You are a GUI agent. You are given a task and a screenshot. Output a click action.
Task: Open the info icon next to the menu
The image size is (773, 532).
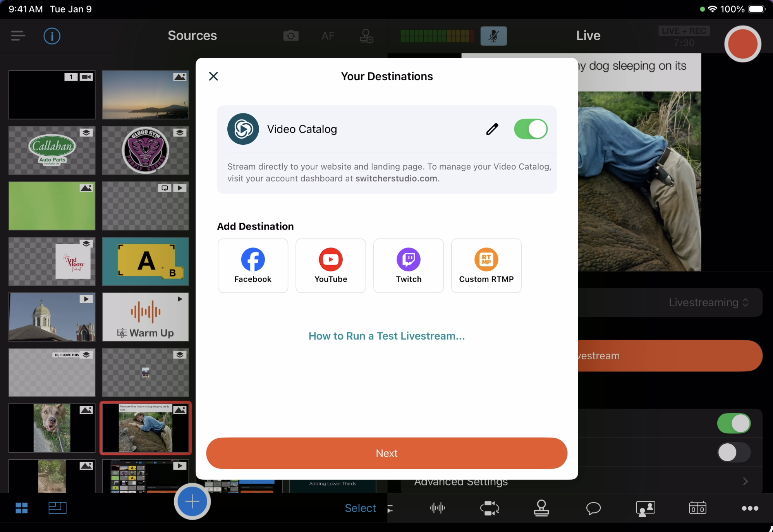[x=52, y=36]
